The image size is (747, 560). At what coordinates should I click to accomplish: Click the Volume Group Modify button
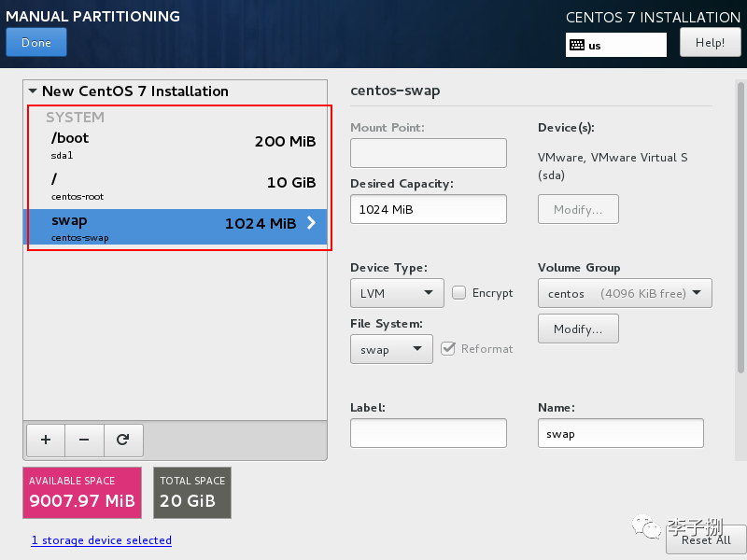tap(578, 329)
